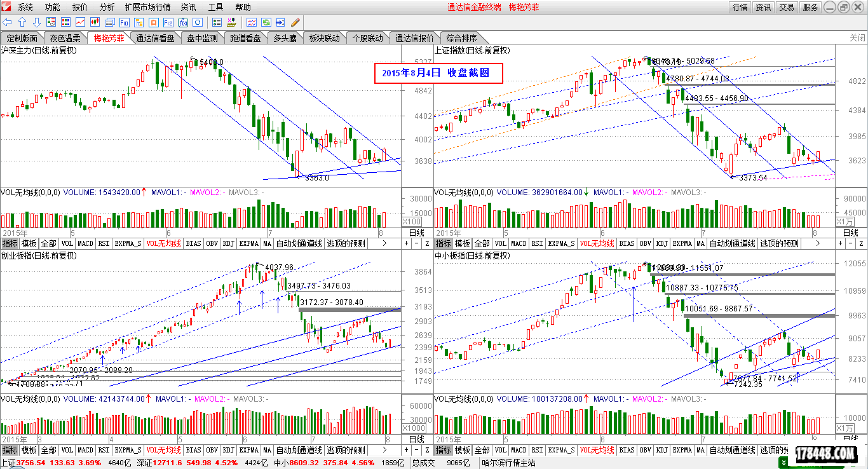Click the orange document toolbar icon
The image size is (868, 469).
(154, 22)
